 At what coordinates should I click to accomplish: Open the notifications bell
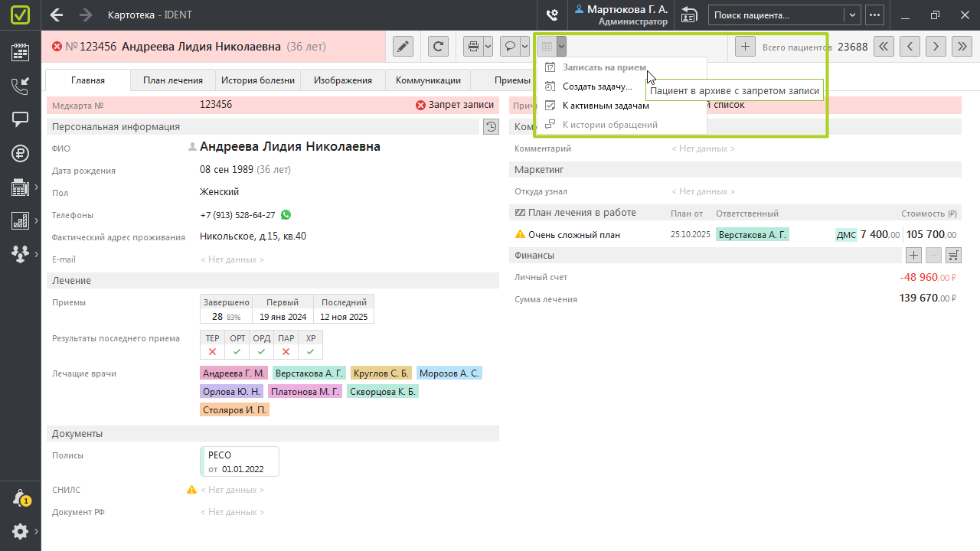pos(21,498)
